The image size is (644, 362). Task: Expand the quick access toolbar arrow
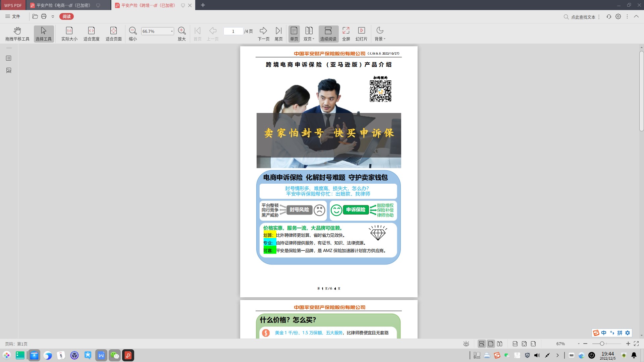[53, 16]
